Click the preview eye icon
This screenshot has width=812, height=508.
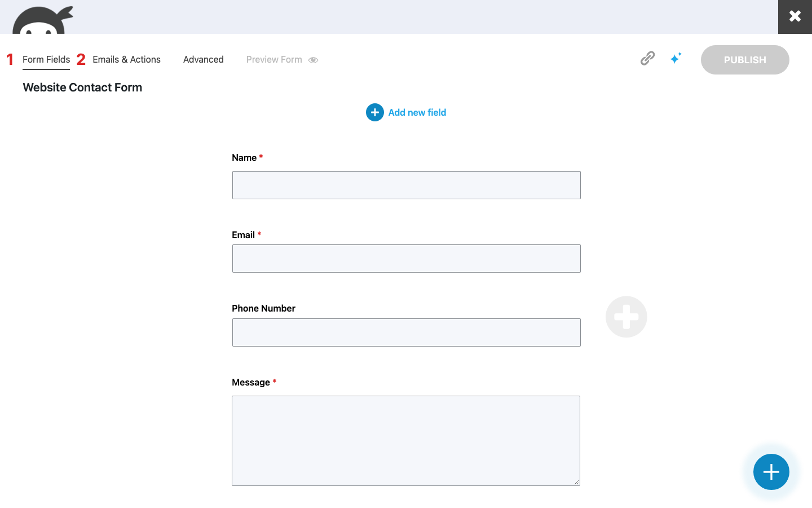tap(314, 60)
